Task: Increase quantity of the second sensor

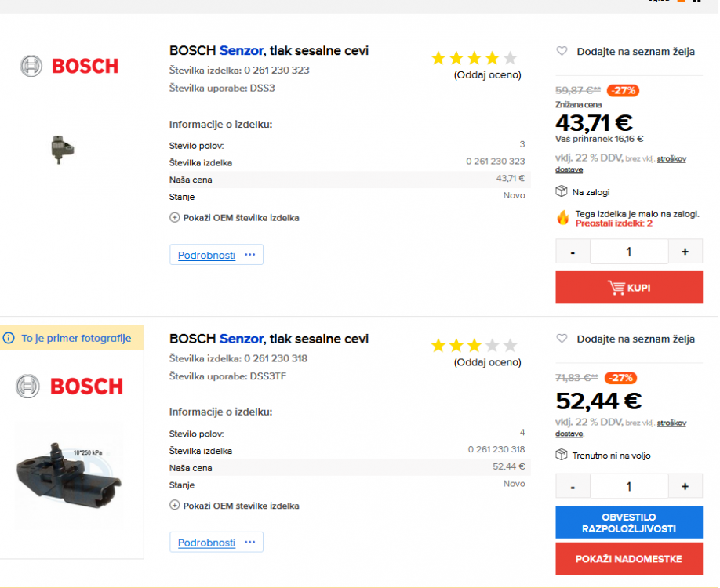Action: pyautogui.click(x=685, y=486)
